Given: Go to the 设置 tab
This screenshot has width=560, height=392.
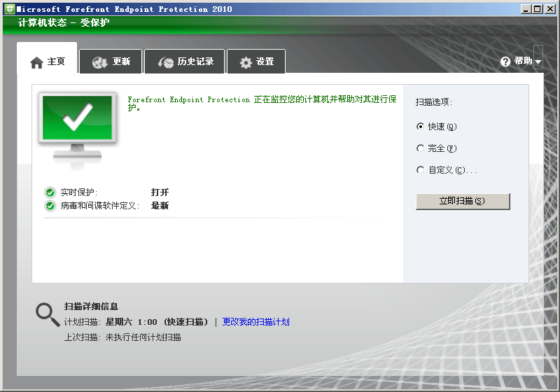Looking at the screenshot, I should pyautogui.click(x=265, y=62).
